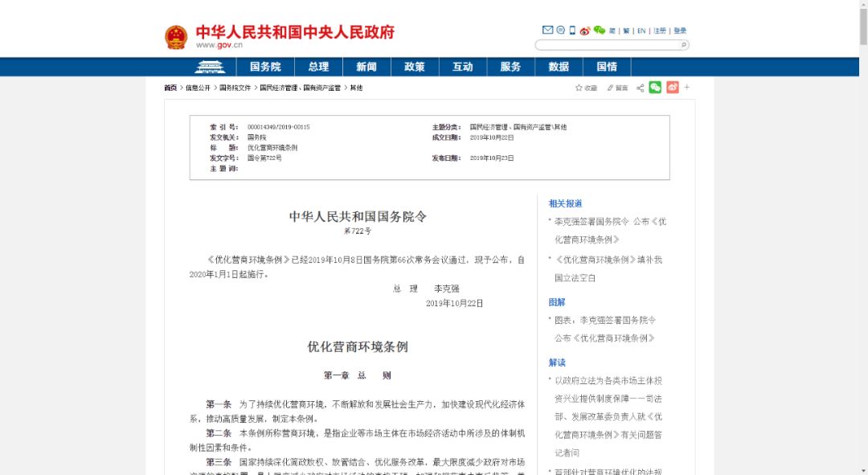Click the 注册 register link
The image size is (868, 475).
pyautogui.click(x=660, y=31)
